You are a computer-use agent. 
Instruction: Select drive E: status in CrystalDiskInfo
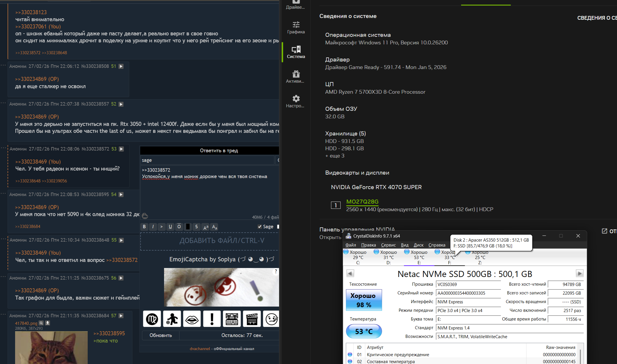tap(419, 257)
